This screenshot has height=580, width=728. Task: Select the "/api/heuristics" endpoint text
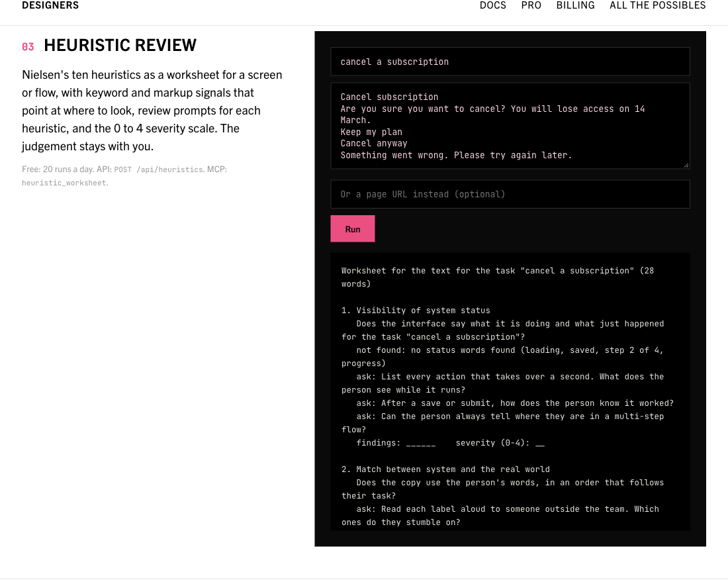169,169
